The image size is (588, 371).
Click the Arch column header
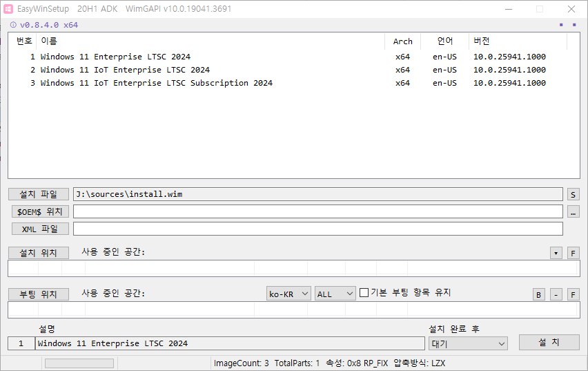point(403,41)
